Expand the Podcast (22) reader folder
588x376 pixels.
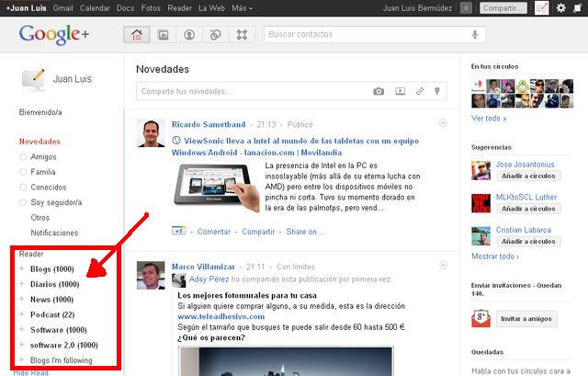(22, 314)
